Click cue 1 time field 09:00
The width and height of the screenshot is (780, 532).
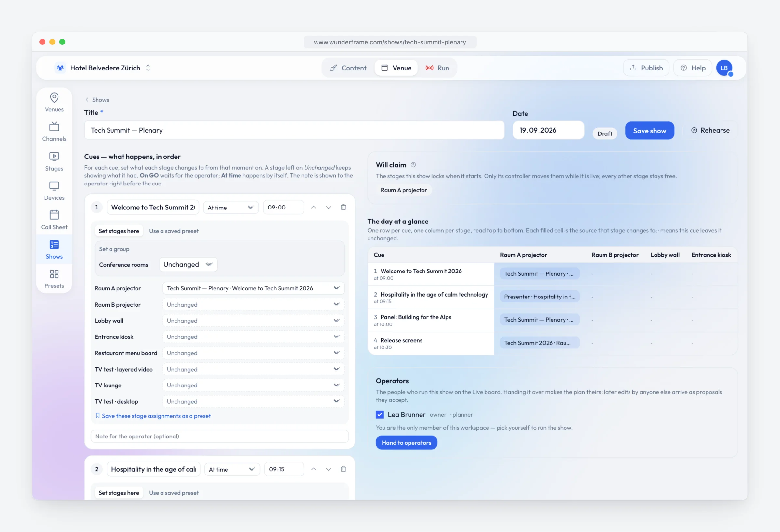pyautogui.click(x=283, y=207)
